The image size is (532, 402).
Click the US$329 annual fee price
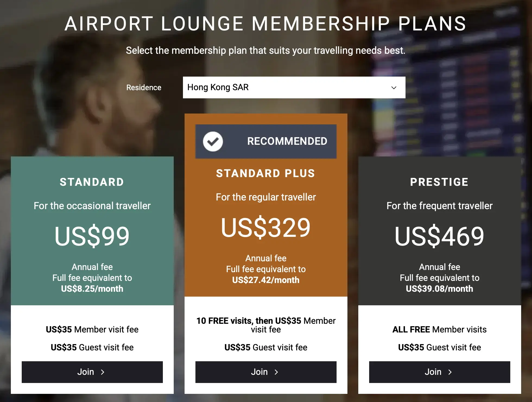tap(266, 227)
